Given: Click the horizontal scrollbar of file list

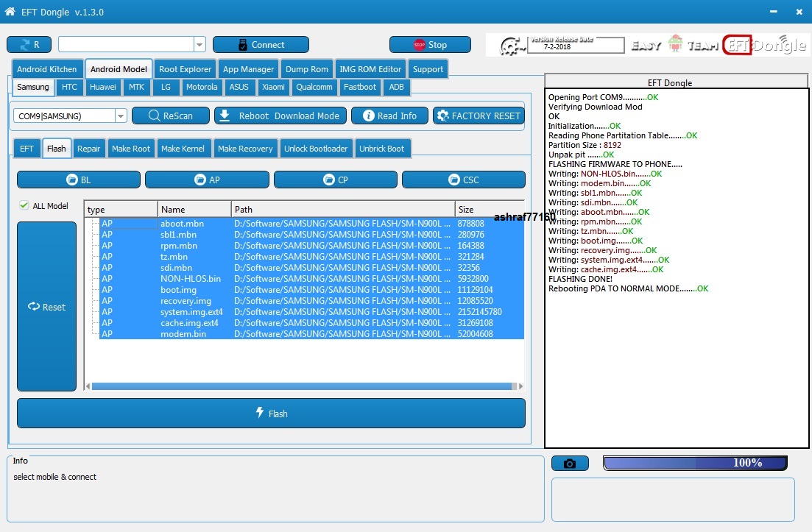Looking at the screenshot, I should tap(301, 386).
